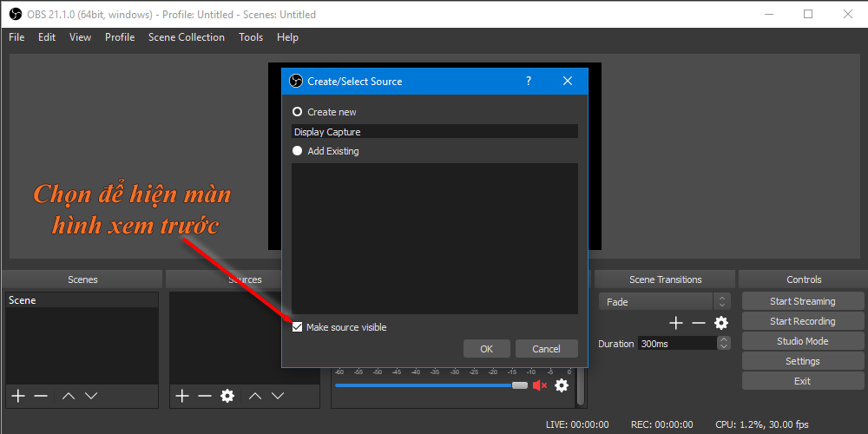
Task: Open source properties gear icon
Action: pos(227,396)
